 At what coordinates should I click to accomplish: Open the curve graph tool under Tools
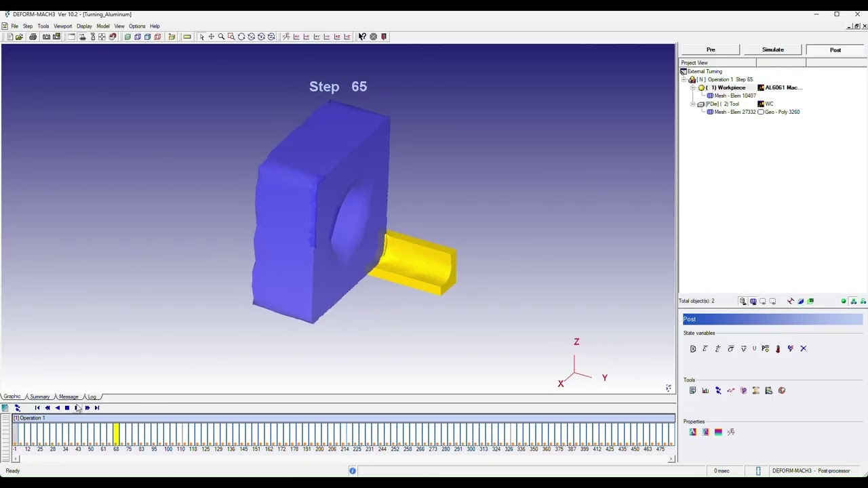(x=731, y=390)
